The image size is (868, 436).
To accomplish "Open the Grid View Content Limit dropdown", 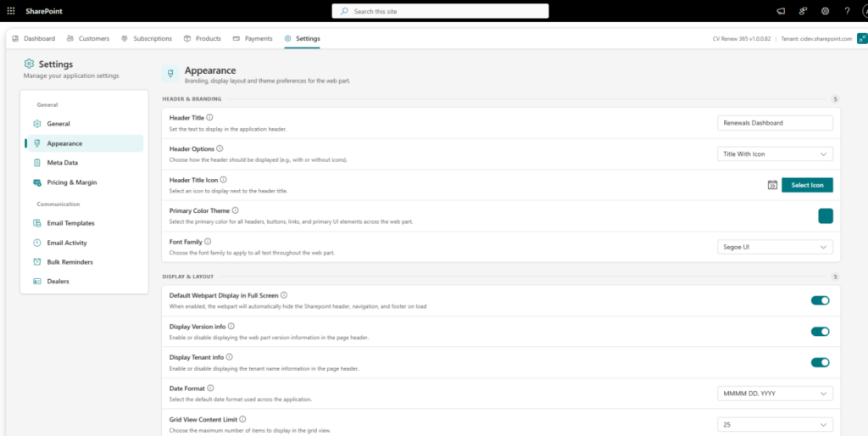I will tap(775, 425).
